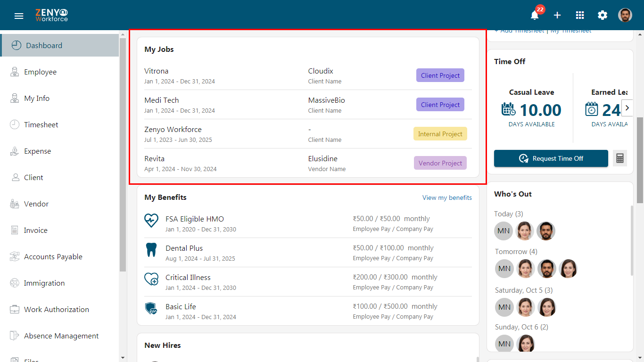Click the main page vertical scrollbar
644x362 pixels.
click(x=640, y=160)
